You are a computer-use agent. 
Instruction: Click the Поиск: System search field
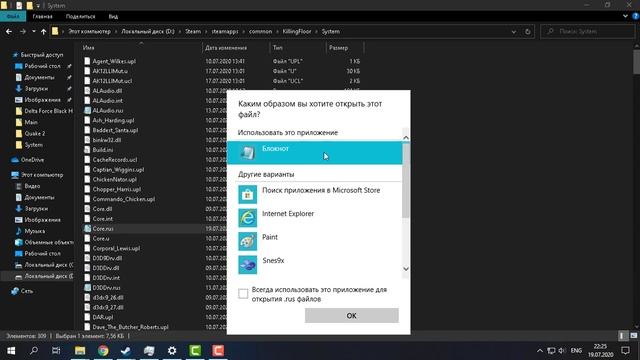click(x=588, y=31)
